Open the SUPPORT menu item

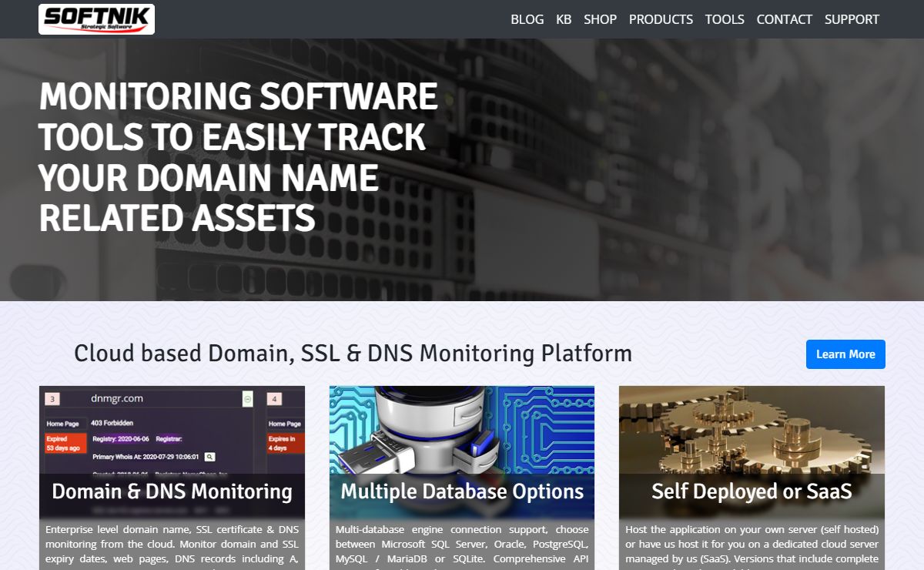[x=852, y=19]
